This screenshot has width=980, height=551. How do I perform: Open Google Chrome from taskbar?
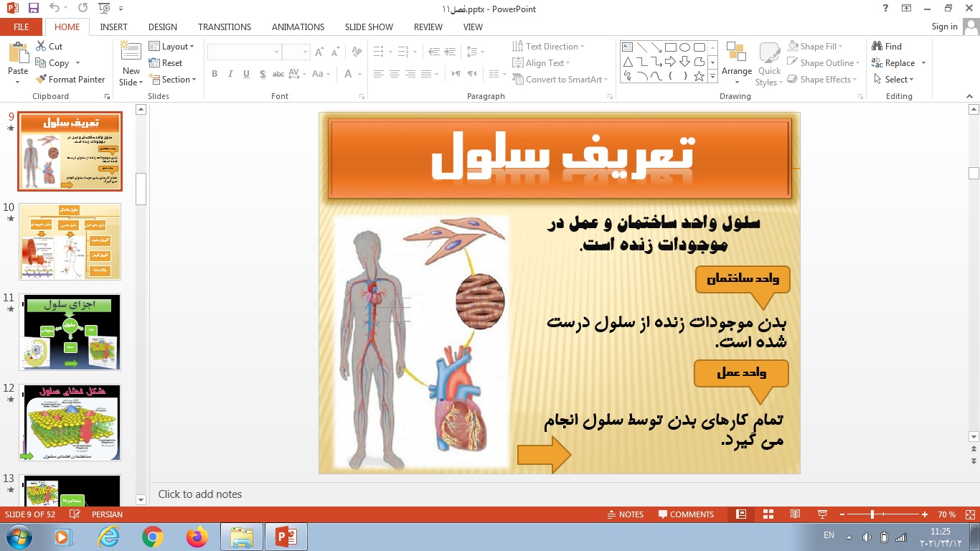click(x=152, y=536)
